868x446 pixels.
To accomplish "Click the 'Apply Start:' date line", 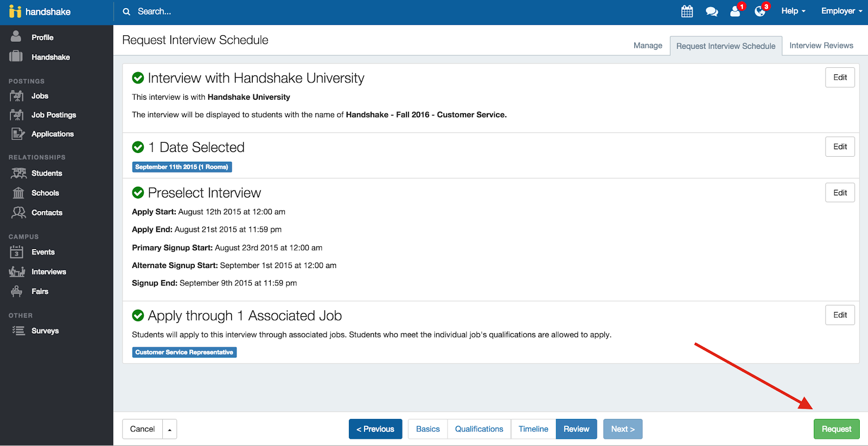I will pos(209,212).
